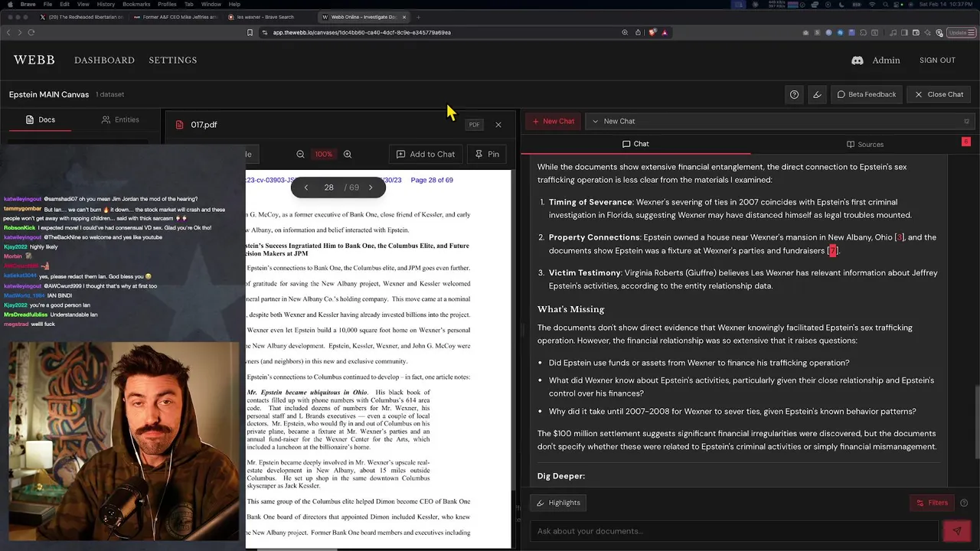Viewport: 980px width, 551px height.
Task: Open a new browser tab
Action: (418, 17)
